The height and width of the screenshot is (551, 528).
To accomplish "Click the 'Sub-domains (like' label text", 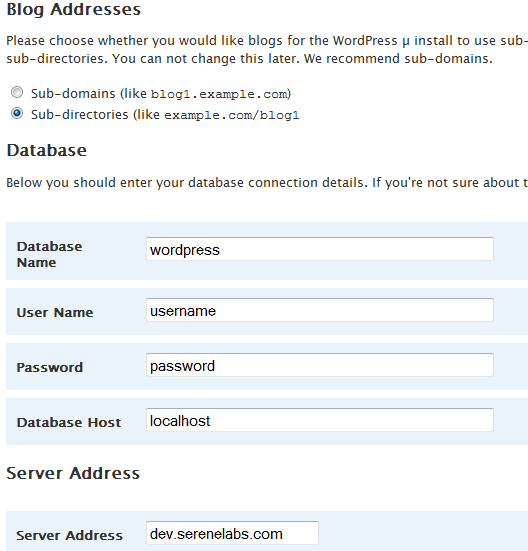I will pyautogui.click(x=89, y=94).
